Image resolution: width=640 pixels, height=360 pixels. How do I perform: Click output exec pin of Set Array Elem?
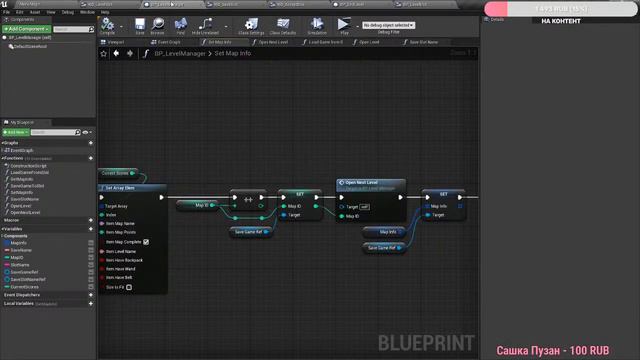click(162, 198)
